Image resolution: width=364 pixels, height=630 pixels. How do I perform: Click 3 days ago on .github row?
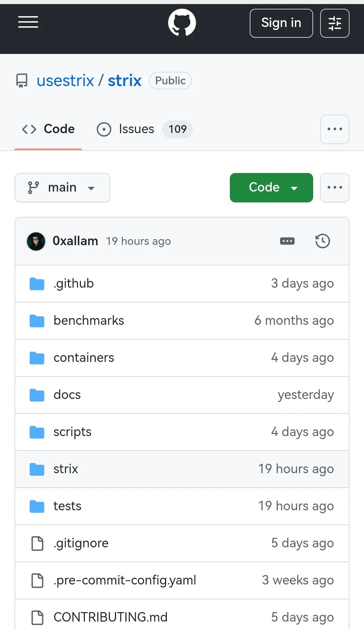click(x=302, y=284)
